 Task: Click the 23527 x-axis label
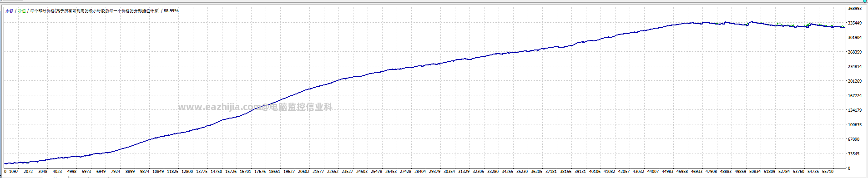pos(348,172)
